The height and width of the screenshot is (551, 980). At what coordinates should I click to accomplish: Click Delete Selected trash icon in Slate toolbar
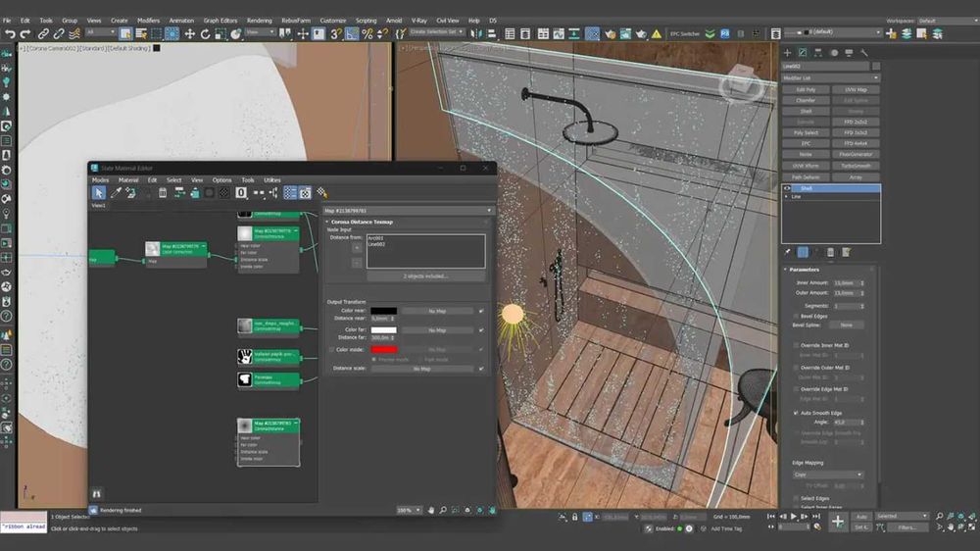click(163, 192)
